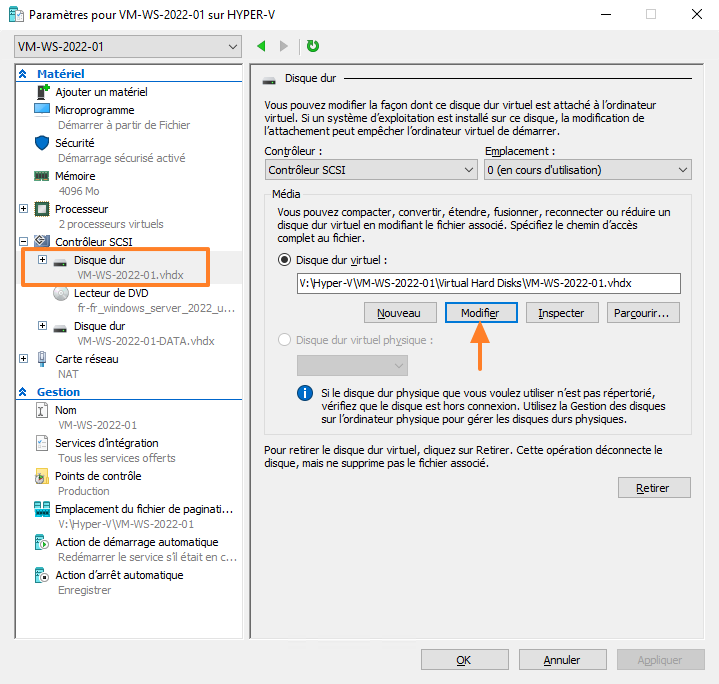
Task: Click the grey forward navigation arrow
Action: tap(284, 46)
